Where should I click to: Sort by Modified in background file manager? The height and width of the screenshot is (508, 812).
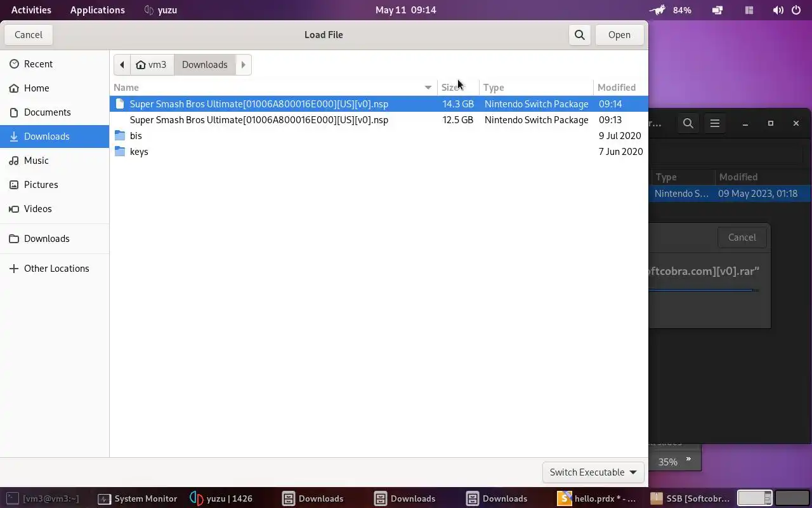(763, 177)
